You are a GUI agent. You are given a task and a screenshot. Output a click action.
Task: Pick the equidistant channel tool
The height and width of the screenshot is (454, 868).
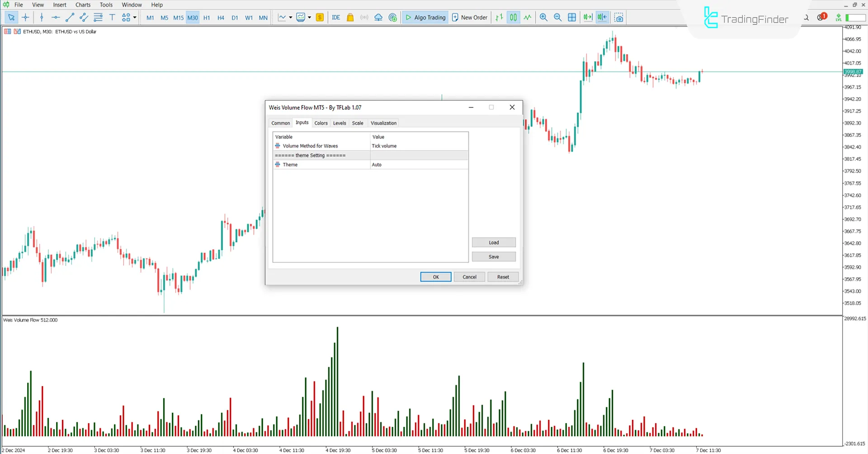pyautogui.click(x=84, y=18)
